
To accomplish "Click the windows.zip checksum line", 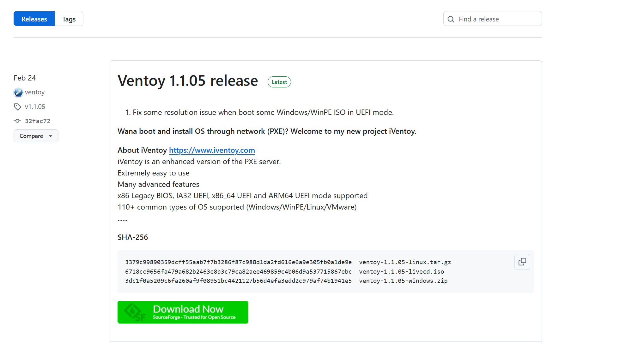I will click(x=286, y=281).
